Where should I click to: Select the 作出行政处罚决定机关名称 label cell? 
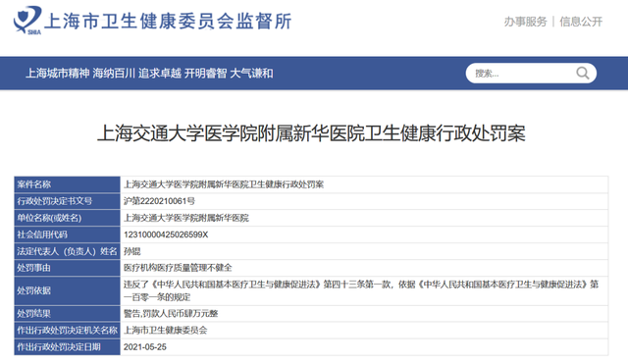(x=67, y=331)
